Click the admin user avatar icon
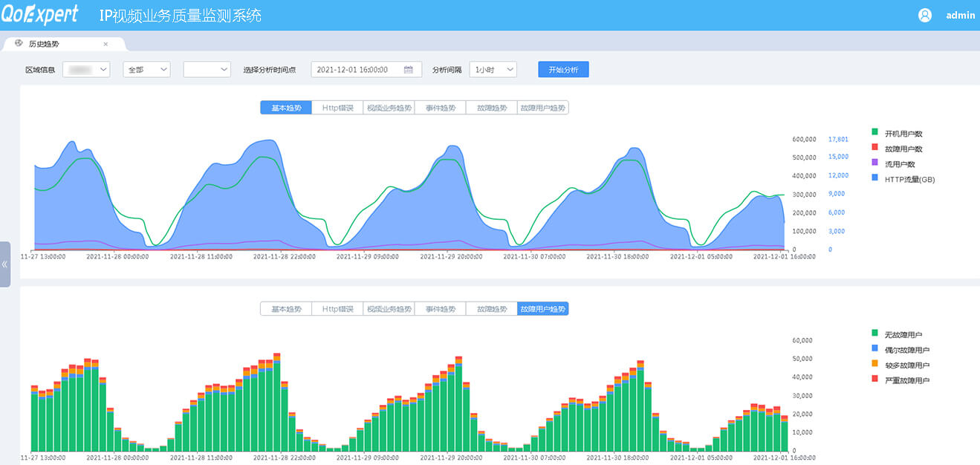This screenshot has height=465, width=980. (x=925, y=15)
